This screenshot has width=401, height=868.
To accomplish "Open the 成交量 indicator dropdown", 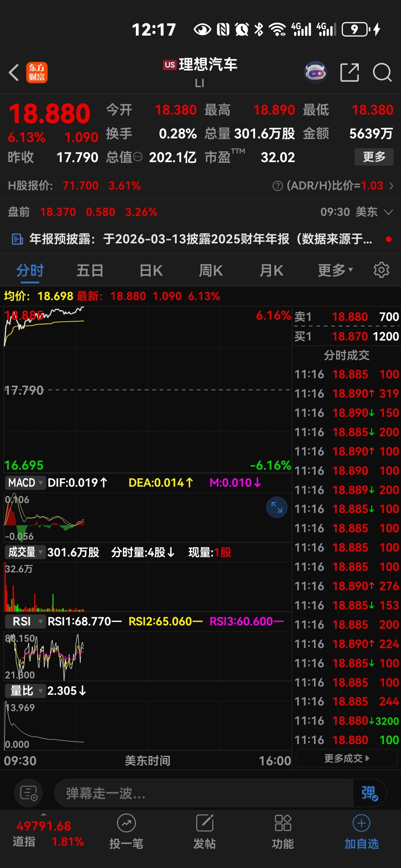I will tap(25, 552).
